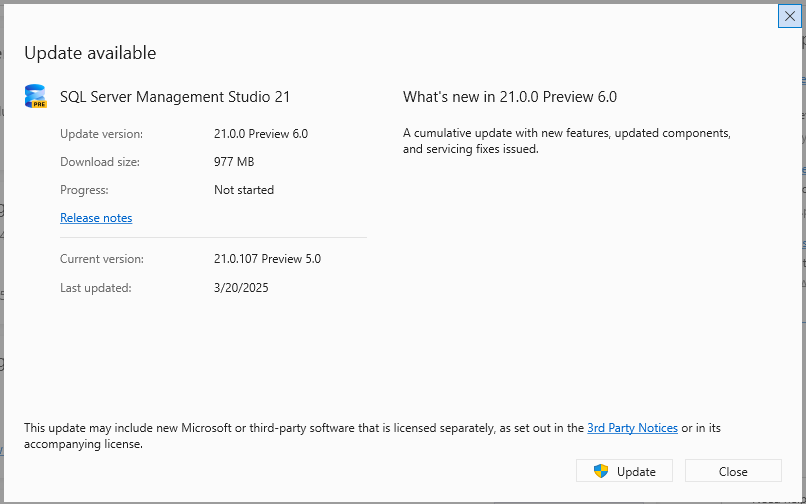Click the "Last updated:" label
This screenshot has height=504, width=806.
[96, 288]
